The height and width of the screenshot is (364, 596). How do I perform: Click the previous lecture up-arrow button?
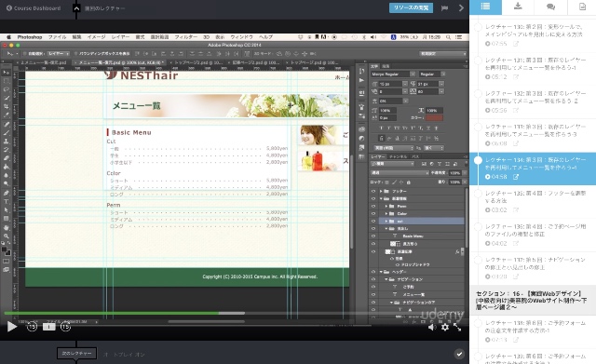76,8
